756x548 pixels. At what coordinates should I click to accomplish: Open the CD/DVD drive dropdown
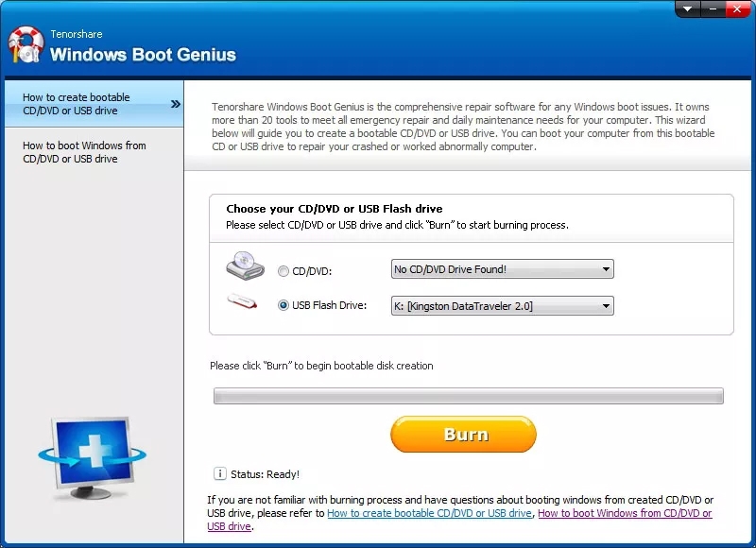503,269
